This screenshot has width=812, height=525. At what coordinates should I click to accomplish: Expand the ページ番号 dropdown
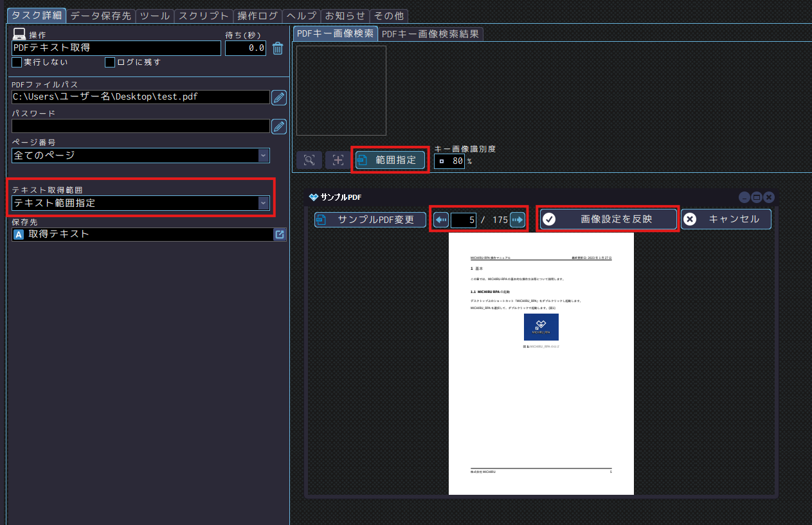coord(263,156)
